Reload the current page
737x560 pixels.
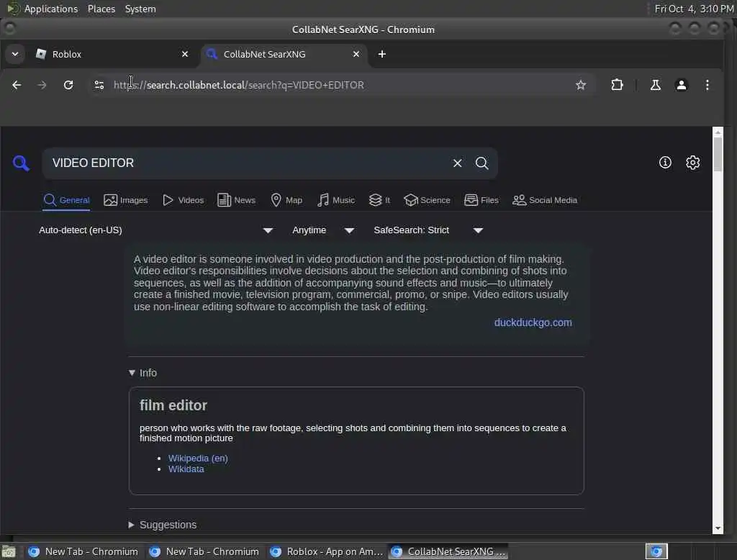[68, 85]
